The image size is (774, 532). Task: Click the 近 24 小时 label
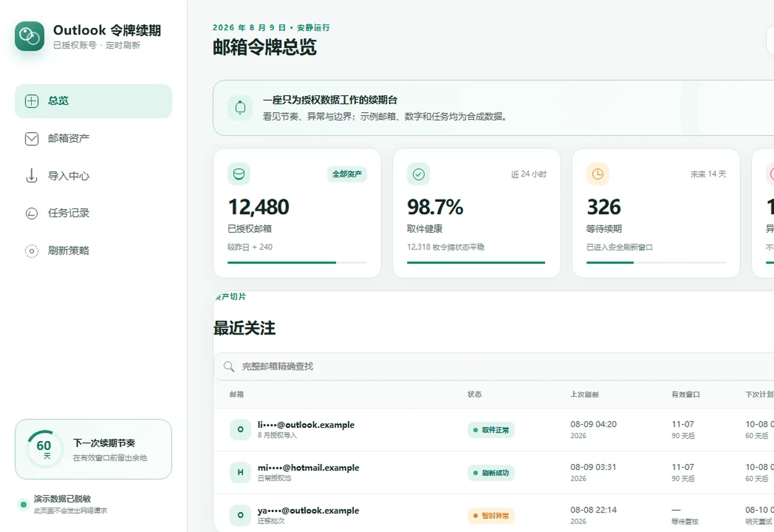pyautogui.click(x=529, y=174)
